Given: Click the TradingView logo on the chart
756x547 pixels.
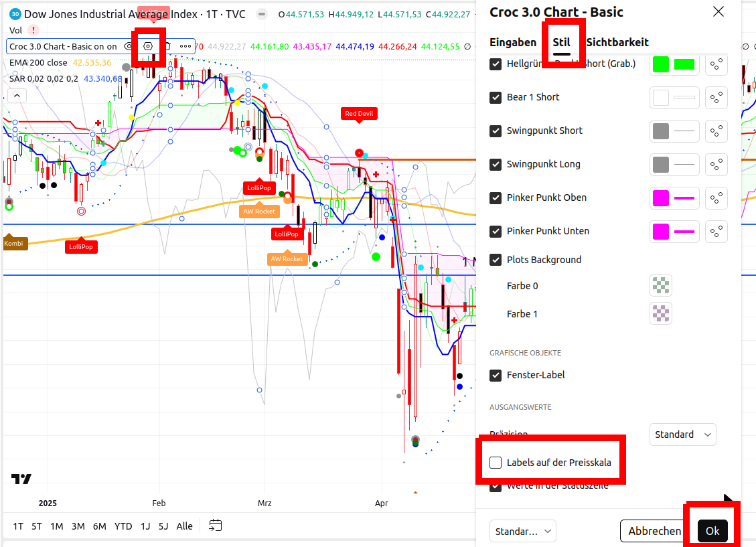Looking at the screenshot, I should 21,479.
